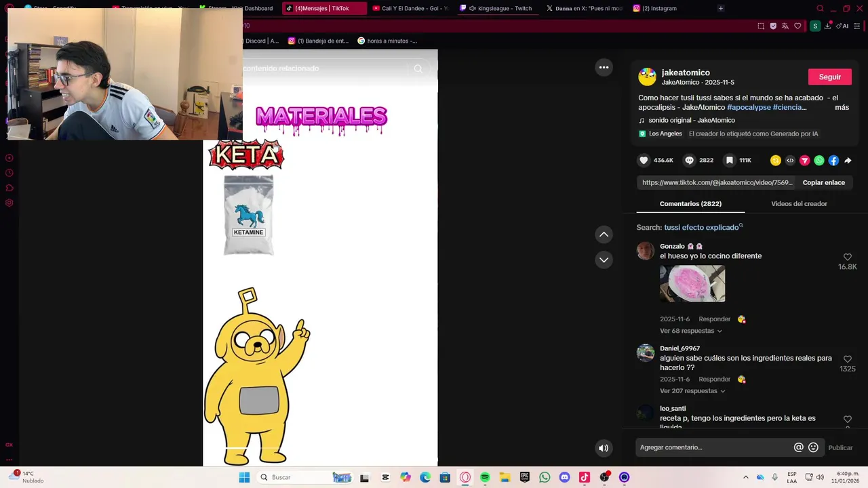Viewport: 868px width, 488px height.
Task: Expand 68 replies under Gonzalo's comment
Action: click(x=691, y=331)
